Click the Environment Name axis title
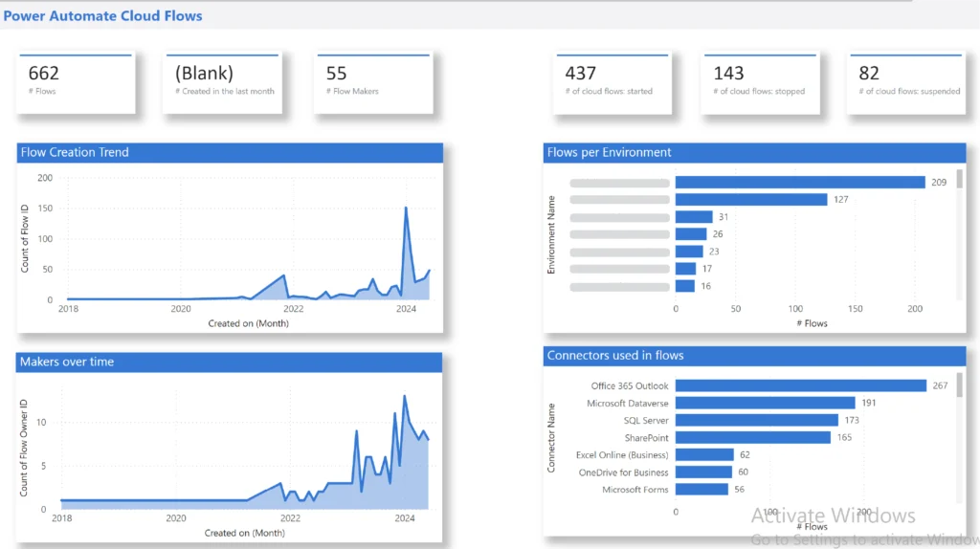980x549 pixels. (551, 235)
